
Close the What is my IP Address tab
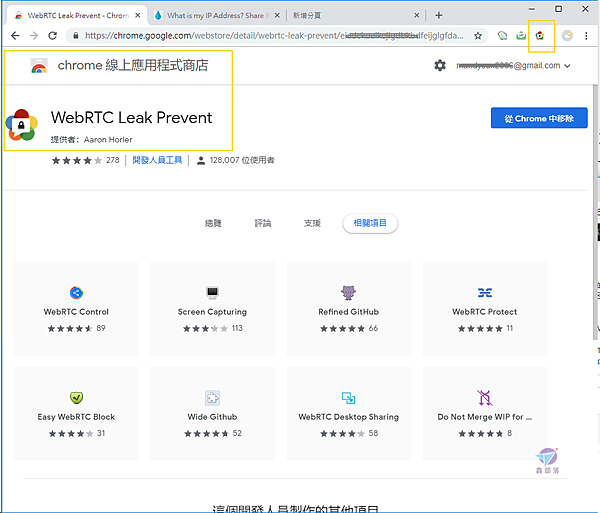coord(277,15)
